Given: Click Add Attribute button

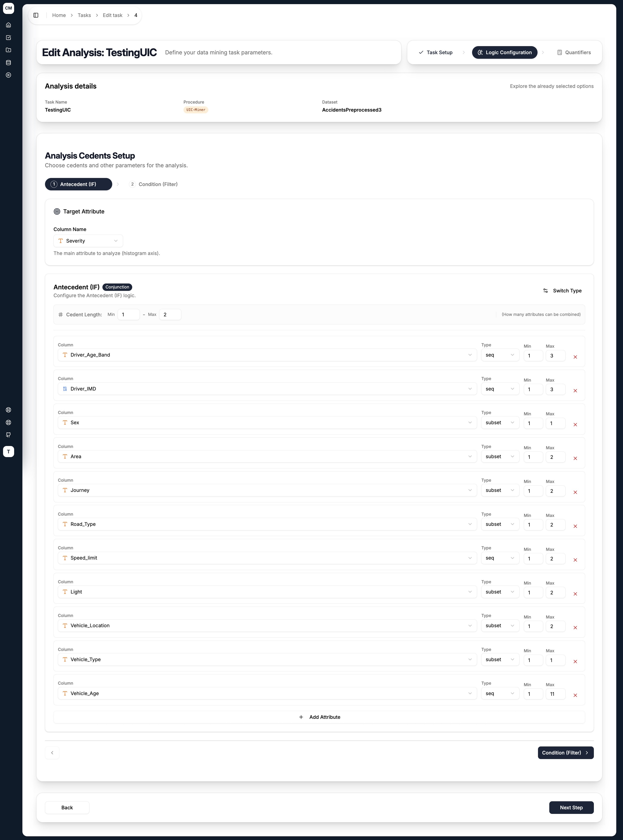Looking at the screenshot, I should coord(319,717).
